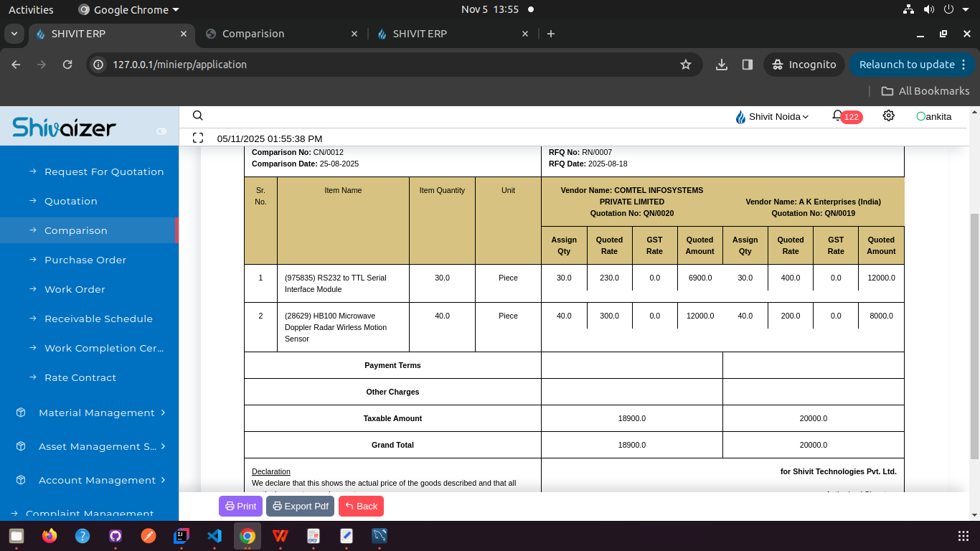The image size is (980, 551).
Task: Click the Chrome downloads icon
Action: pyautogui.click(x=722, y=65)
